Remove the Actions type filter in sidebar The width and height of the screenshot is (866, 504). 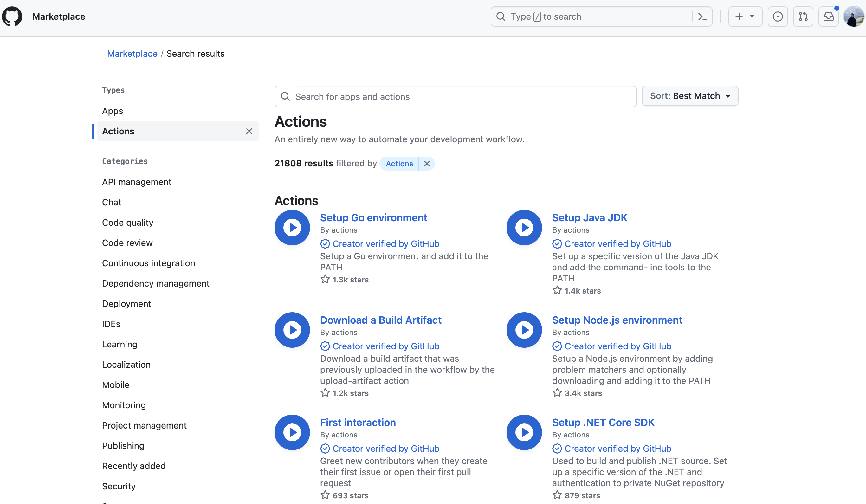tap(249, 131)
